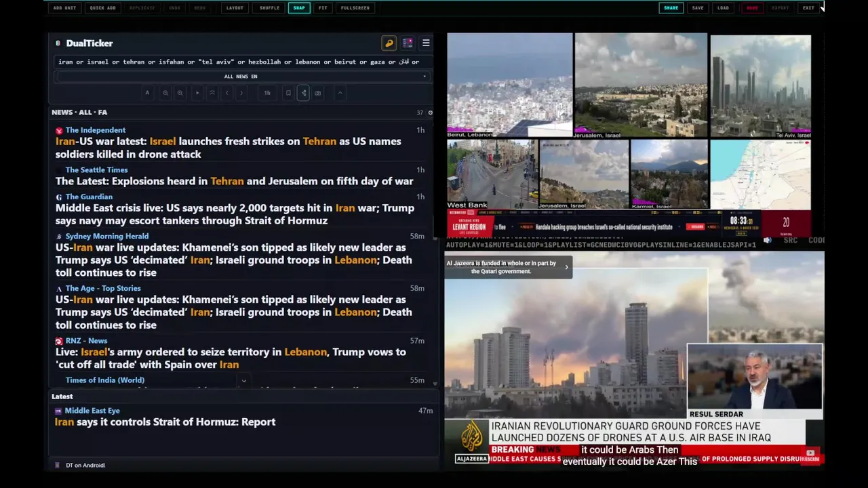Click the FIT button
Screen dimensions: 868x488
(x=323, y=8)
